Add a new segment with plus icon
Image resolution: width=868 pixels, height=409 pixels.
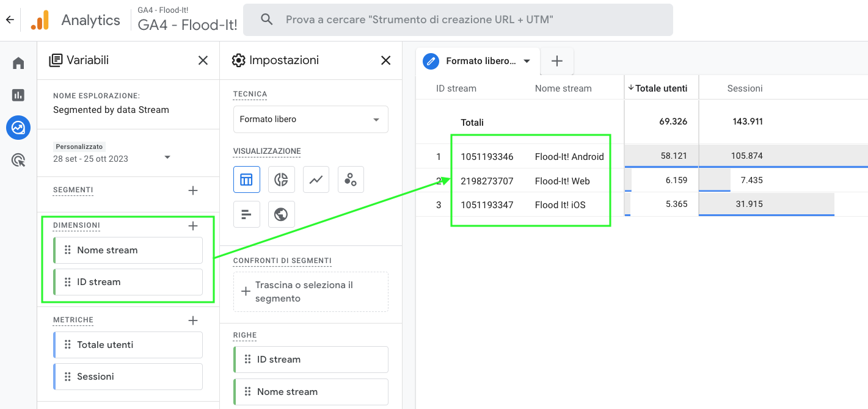tap(193, 190)
